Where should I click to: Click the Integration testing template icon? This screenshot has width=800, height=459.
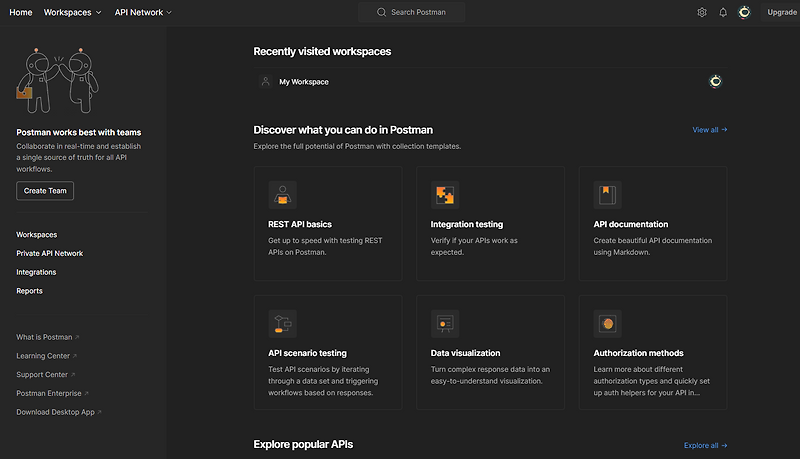pyautogui.click(x=445, y=194)
